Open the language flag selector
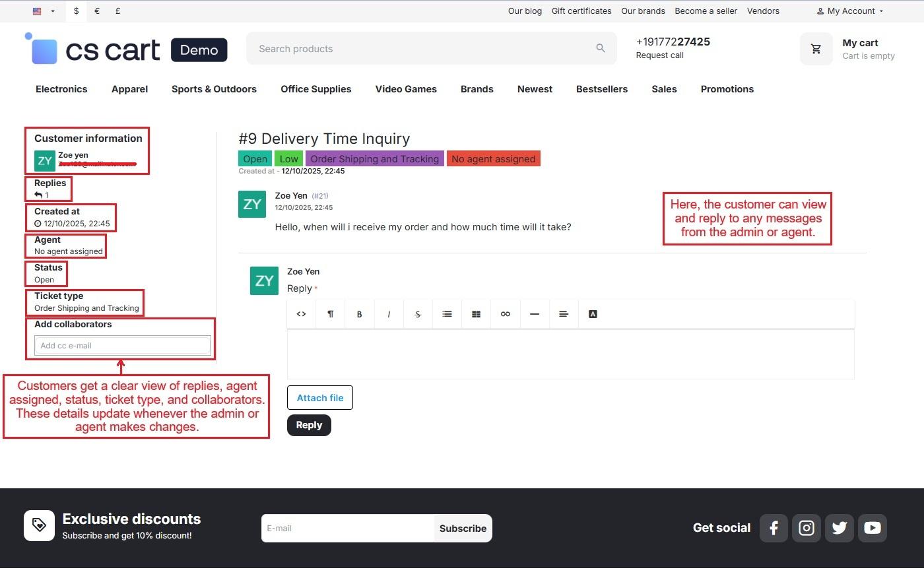The height and width of the screenshot is (582, 924). coord(44,11)
